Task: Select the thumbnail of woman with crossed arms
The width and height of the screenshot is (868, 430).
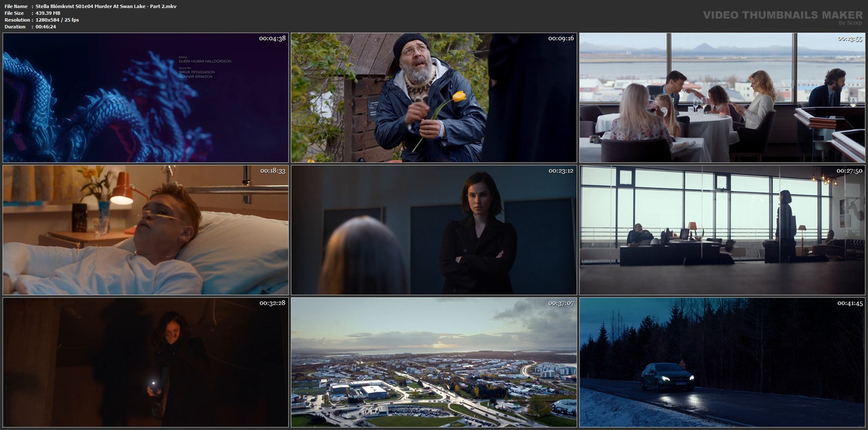Action: (434, 230)
